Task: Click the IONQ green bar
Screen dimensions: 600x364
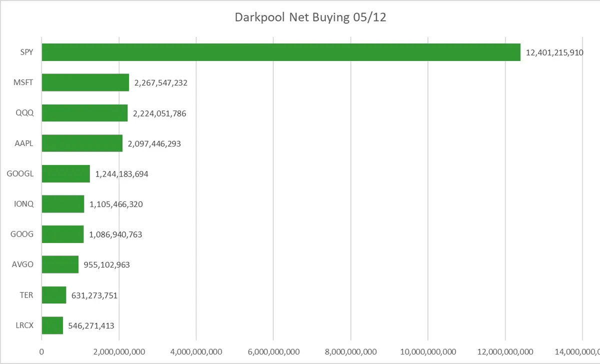Action: pos(63,204)
